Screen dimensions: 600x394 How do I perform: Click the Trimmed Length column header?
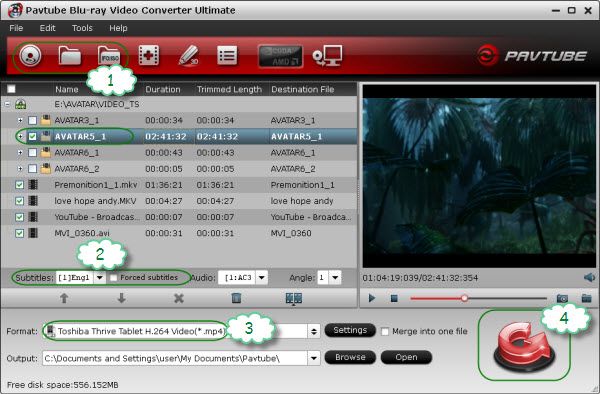click(x=229, y=90)
